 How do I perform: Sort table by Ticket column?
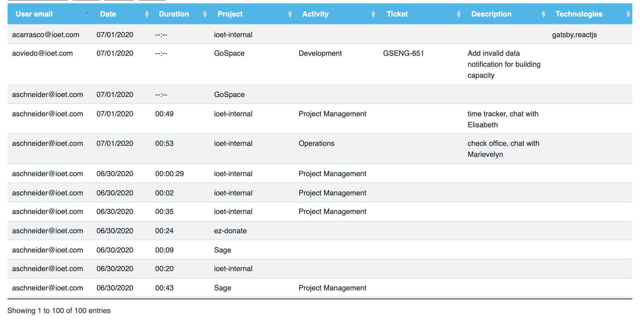(421, 14)
